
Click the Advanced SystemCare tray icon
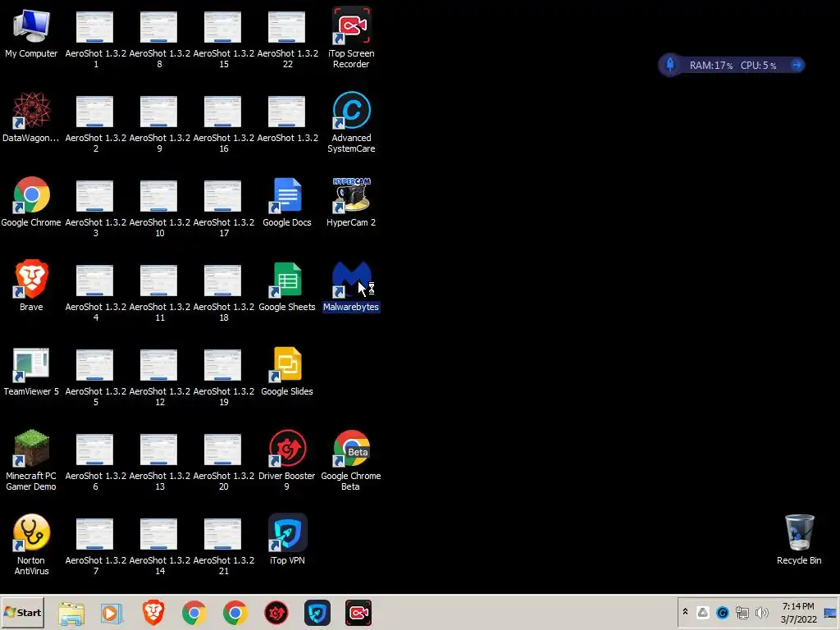(x=722, y=612)
